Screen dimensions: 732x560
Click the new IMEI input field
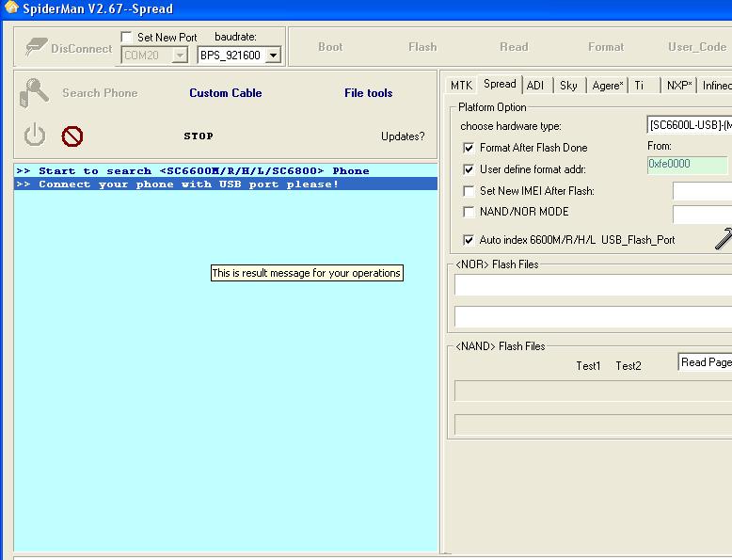click(702, 191)
